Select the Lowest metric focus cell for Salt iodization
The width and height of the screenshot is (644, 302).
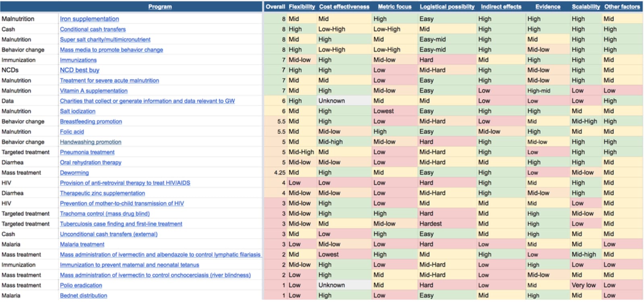click(384, 111)
